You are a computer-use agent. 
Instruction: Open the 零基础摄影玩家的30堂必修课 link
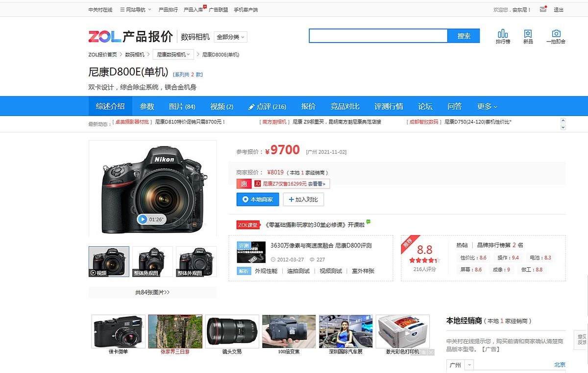314,225
